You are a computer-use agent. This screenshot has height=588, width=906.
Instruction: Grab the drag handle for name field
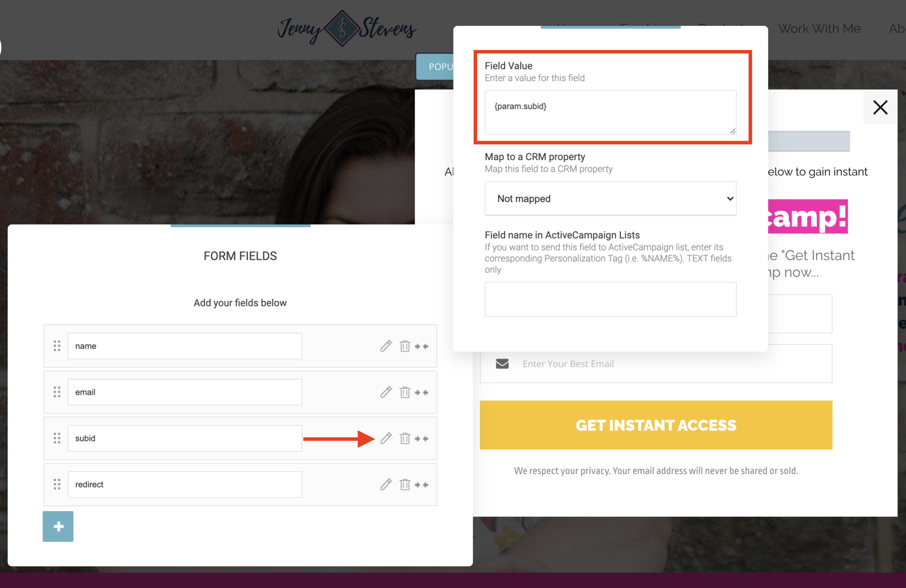(x=57, y=346)
